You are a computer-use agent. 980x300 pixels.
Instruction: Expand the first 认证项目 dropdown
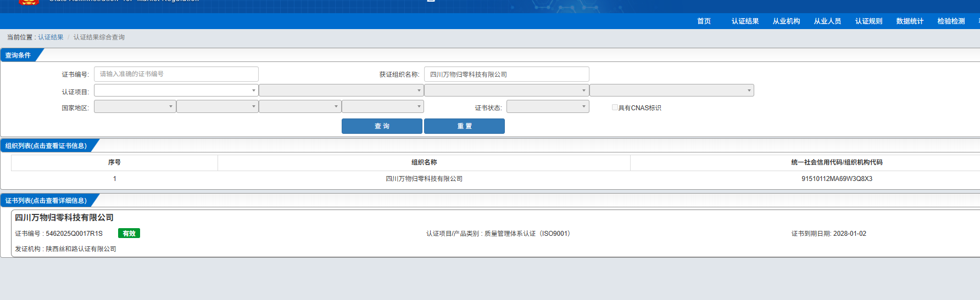pos(176,90)
